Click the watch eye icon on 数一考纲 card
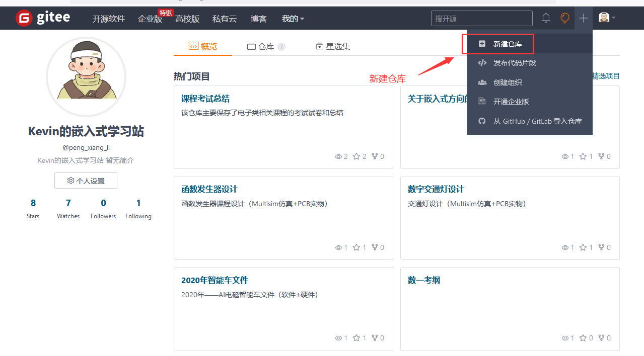 [x=565, y=338]
